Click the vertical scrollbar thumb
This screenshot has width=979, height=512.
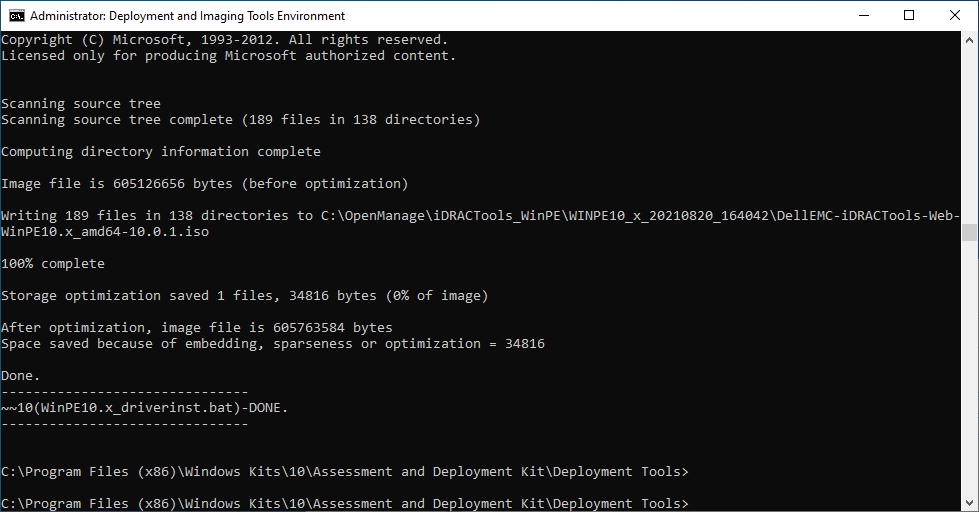[969, 232]
